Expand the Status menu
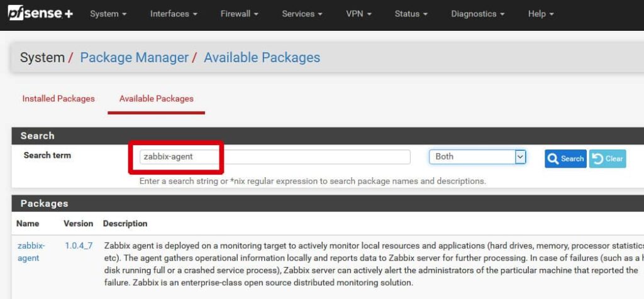 (411, 14)
